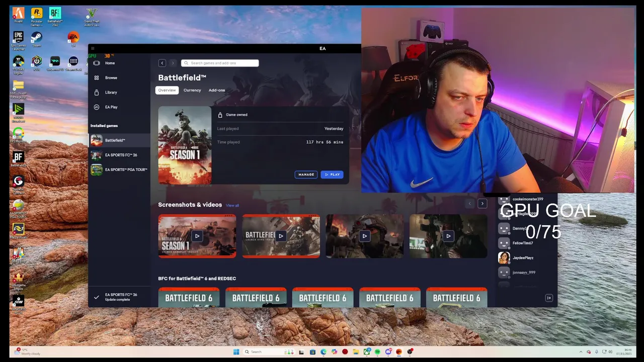This screenshot has width=644, height=362.
Task: Click View all next to Screenshots & videos
Action: [232, 206]
